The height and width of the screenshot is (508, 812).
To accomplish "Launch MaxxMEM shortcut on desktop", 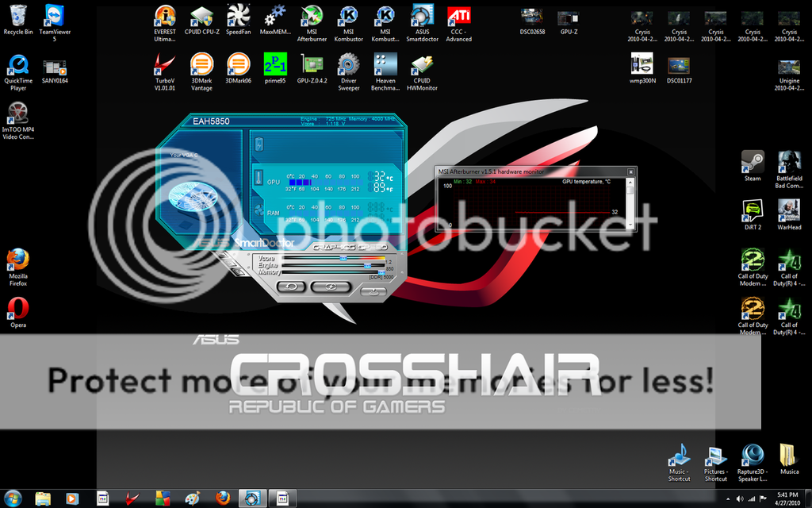I will pyautogui.click(x=275, y=20).
